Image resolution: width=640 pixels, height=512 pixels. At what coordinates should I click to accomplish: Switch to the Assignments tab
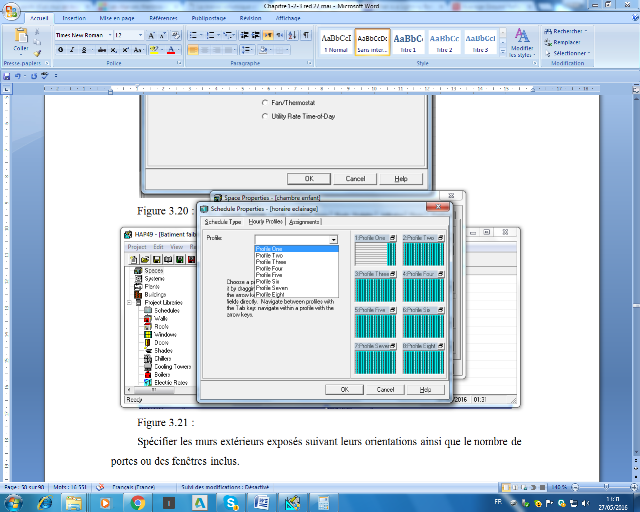point(304,221)
